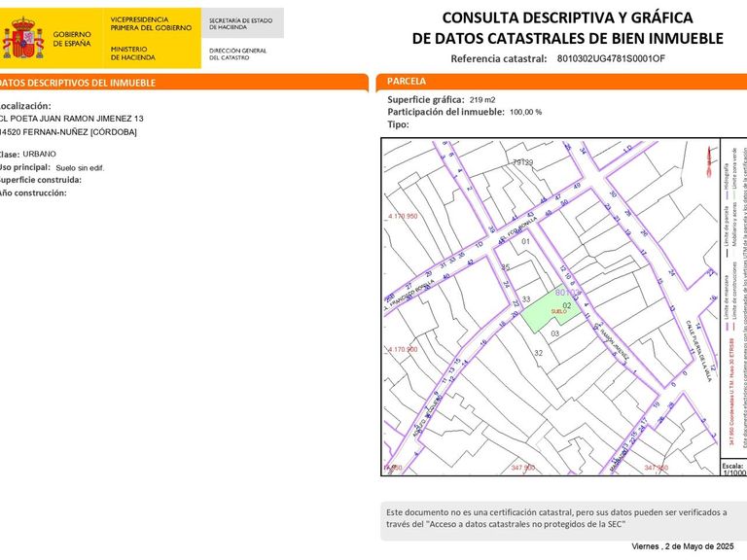Select the green highlighted parcel 02
This screenshot has height=560, width=747.
coord(551,310)
